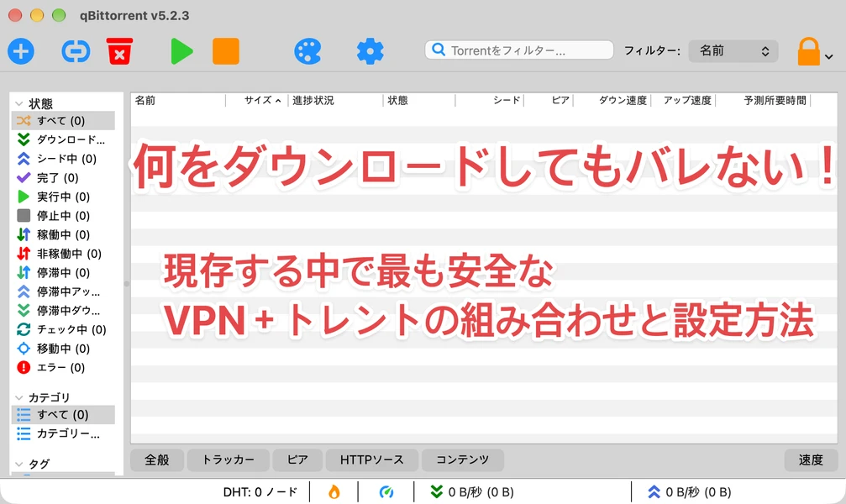Select 非稼働中 (0) filter
Screen dimensions: 846x504
[x=63, y=254]
